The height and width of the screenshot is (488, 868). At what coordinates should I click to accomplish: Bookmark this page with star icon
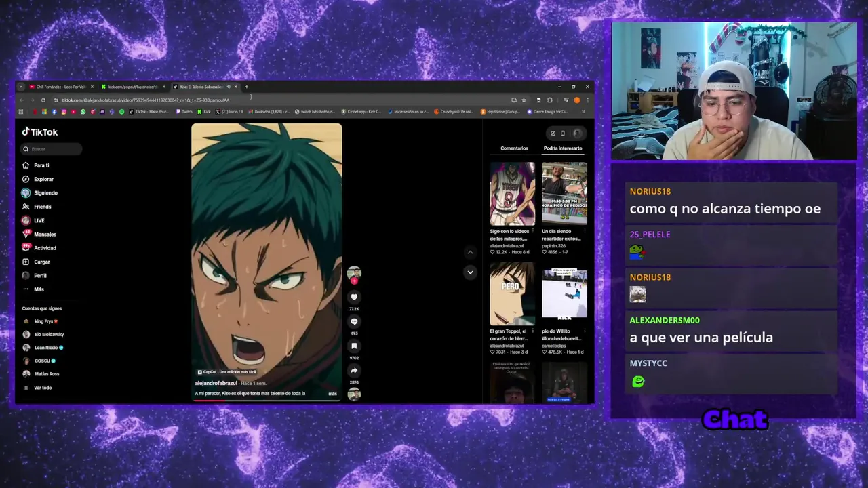[524, 100]
